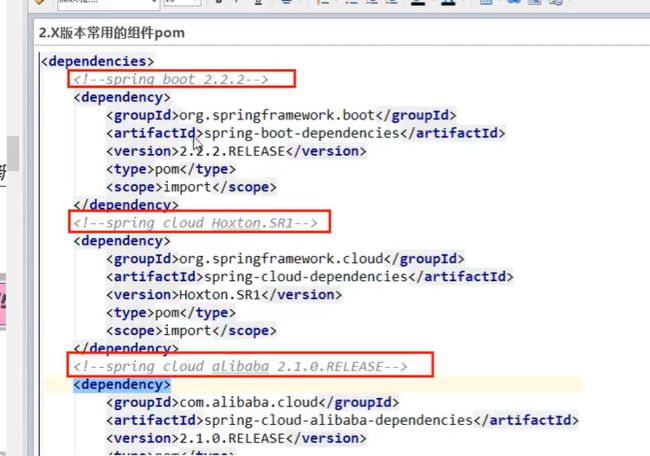Click the "spring cloud Hoxton.SR1" comment line

point(195,223)
